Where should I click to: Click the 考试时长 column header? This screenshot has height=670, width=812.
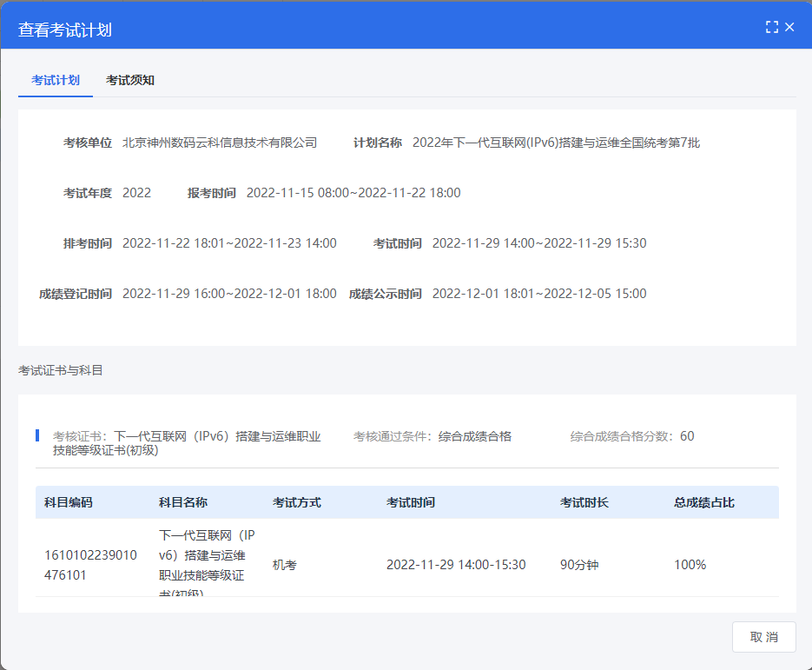pos(584,502)
